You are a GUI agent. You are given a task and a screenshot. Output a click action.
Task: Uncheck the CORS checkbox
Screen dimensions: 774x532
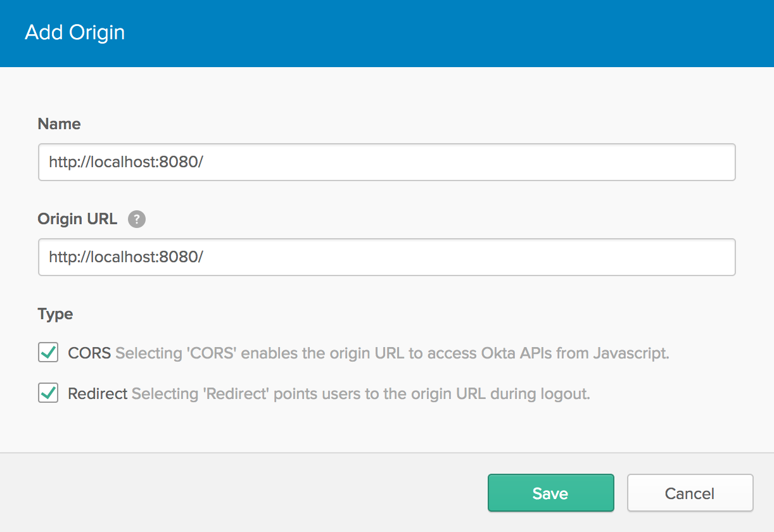pos(48,353)
